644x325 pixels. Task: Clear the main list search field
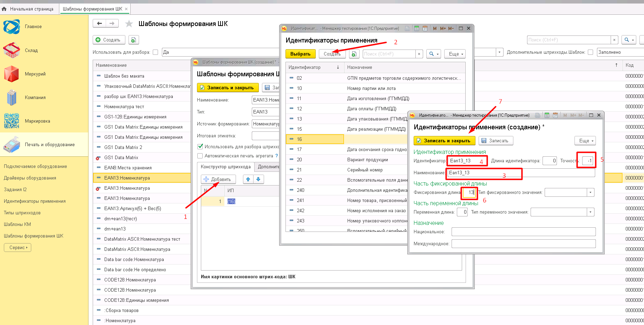click(x=614, y=40)
